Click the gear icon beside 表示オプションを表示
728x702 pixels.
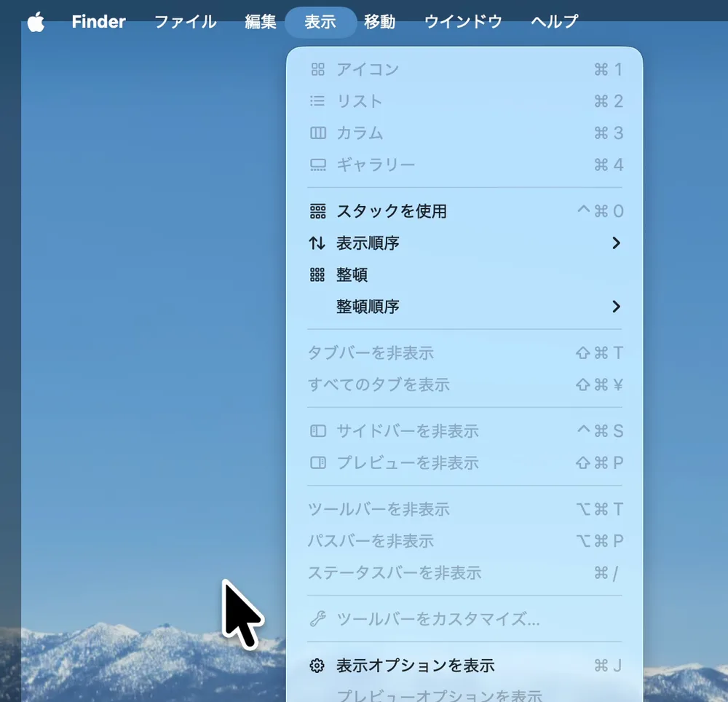pos(317,666)
